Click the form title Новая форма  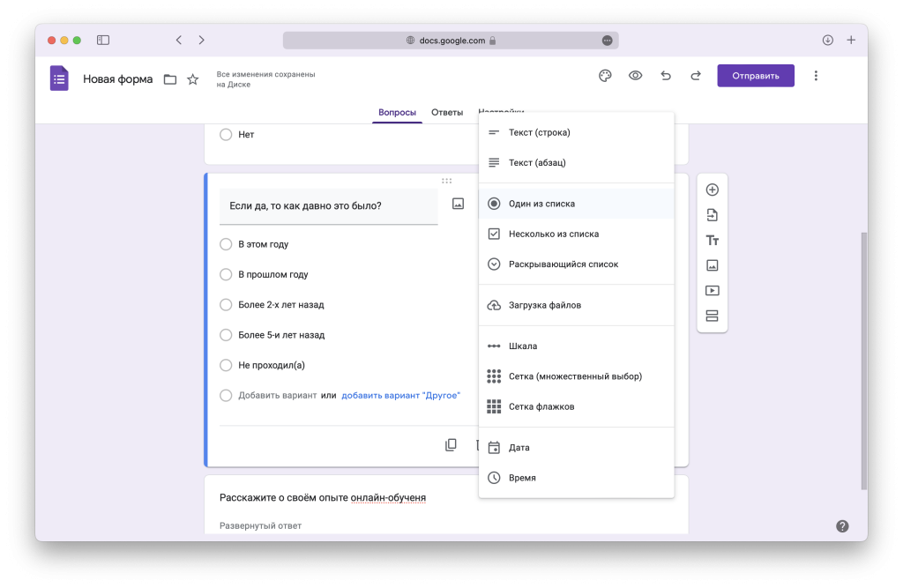tap(117, 79)
